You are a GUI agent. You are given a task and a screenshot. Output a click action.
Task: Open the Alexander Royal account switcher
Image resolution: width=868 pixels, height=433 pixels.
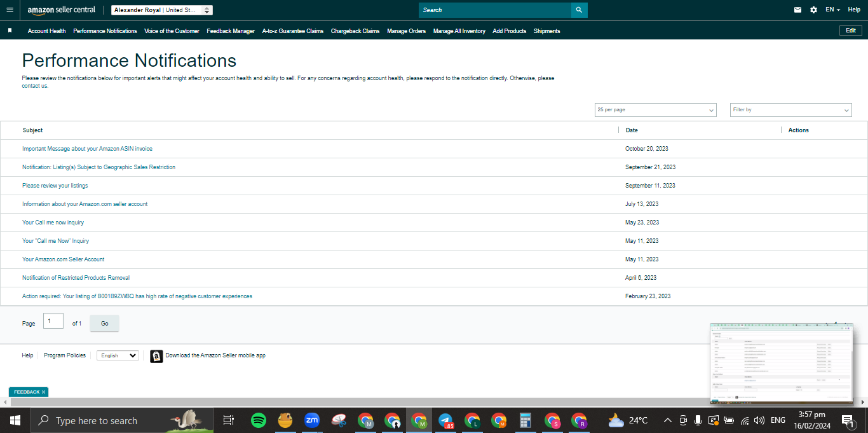[x=162, y=10]
